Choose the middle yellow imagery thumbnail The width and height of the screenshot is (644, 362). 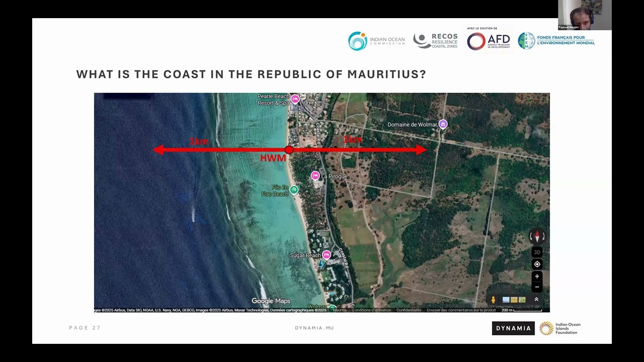point(514,300)
